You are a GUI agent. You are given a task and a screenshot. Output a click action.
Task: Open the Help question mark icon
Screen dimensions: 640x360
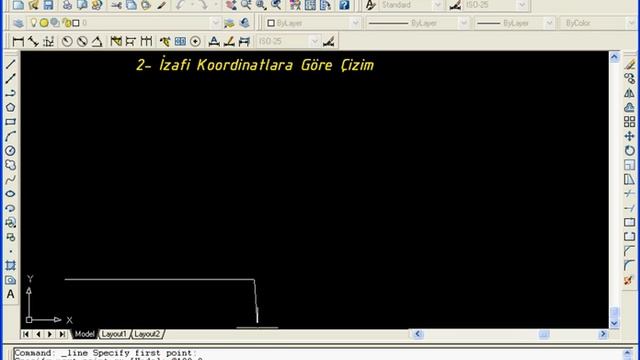344,5
